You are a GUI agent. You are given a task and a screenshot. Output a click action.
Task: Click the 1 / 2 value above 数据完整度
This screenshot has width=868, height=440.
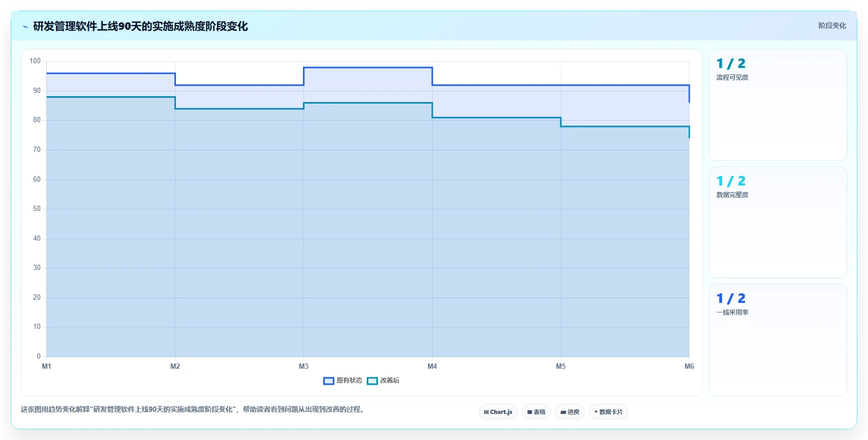(x=731, y=181)
